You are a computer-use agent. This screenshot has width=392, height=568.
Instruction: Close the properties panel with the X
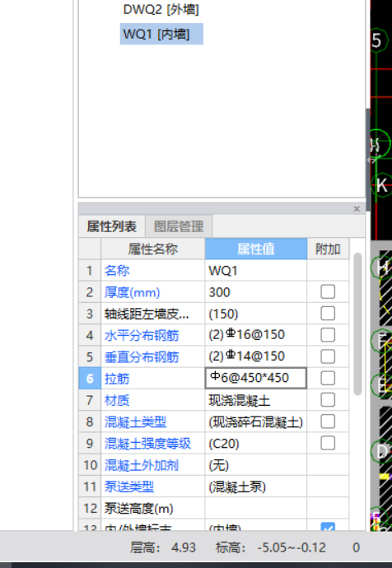(357, 208)
